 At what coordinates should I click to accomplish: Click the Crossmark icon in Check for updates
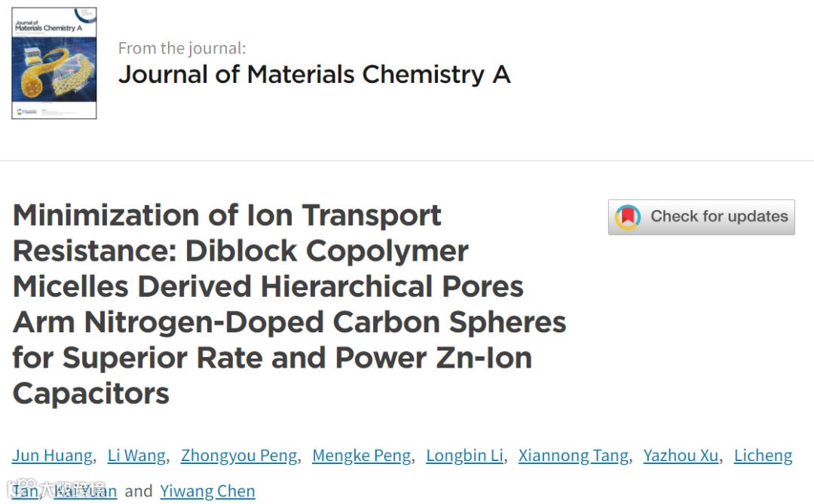(x=628, y=217)
